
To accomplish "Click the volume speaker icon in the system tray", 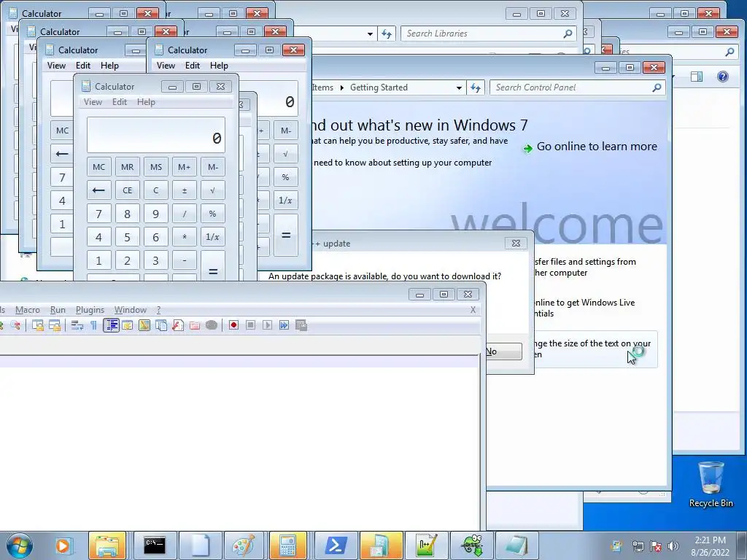I will point(673,545).
